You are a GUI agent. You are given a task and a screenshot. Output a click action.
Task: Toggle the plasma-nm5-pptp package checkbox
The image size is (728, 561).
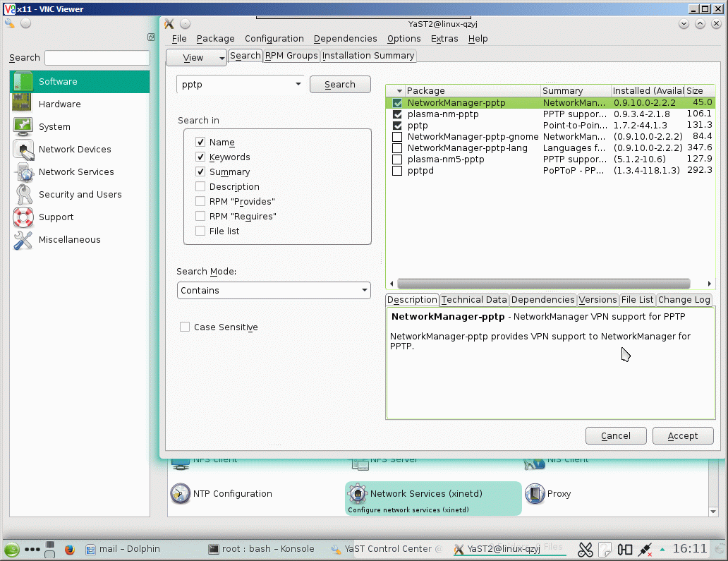coord(397,159)
